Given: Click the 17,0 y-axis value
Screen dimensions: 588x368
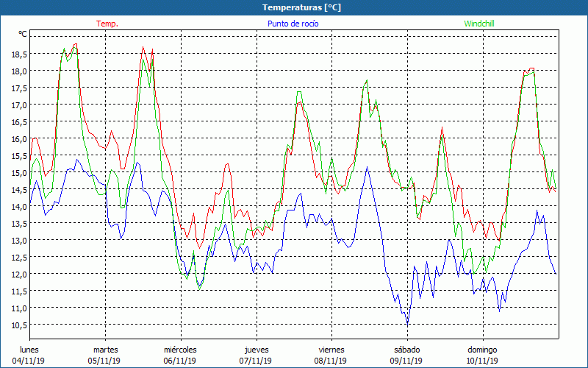Looking at the screenshot, I should click(x=19, y=105).
